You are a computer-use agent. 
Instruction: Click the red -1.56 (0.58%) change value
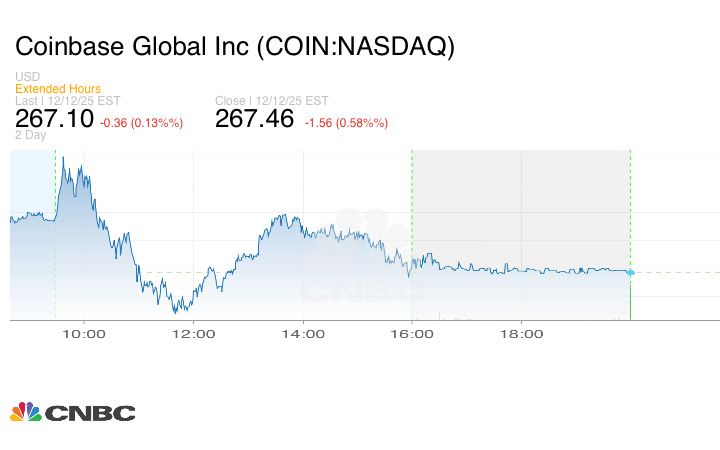click(x=346, y=123)
